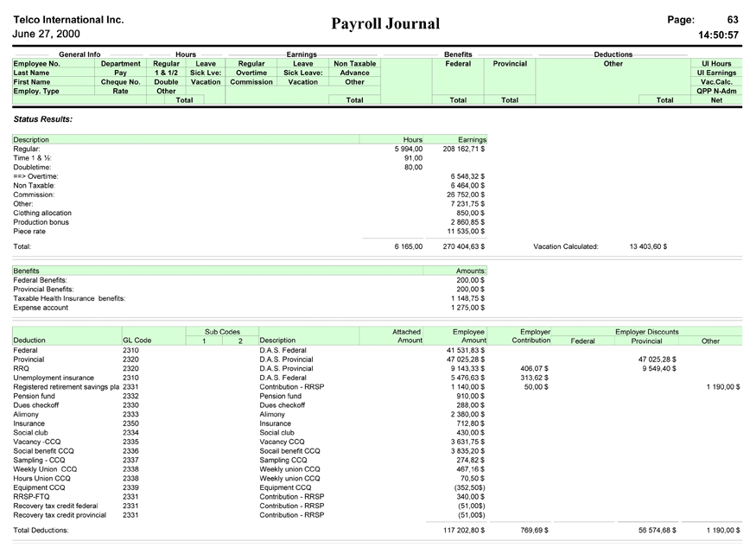Screen dimensions: 756x554
Task: Click the Non Taxable header in Earnings
Action: (354, 63)
